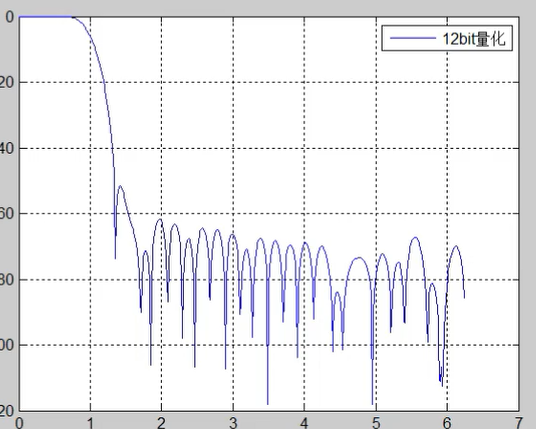Click the flat passband segment of curve
The height and width of the screenshot is (429, 536).
pos(45,16)
